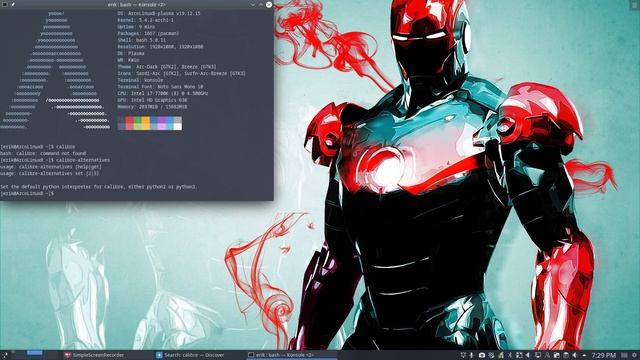The width and height of the screenshot is (640, 360).
Task: Expand hidden system tray icons arrow
Action: click(x=584, y=355)
